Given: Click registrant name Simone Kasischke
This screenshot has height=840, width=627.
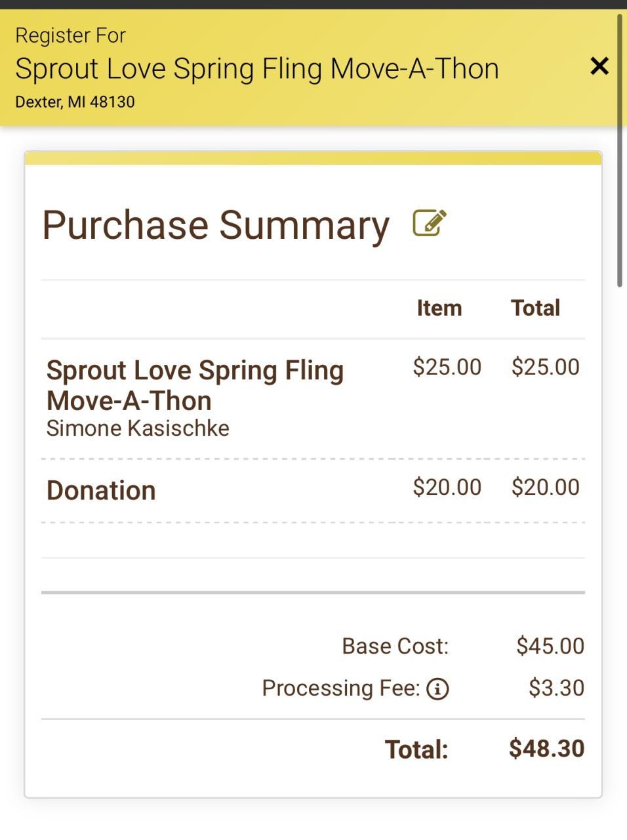Looking at the screenshot, I should click(138, 429).
